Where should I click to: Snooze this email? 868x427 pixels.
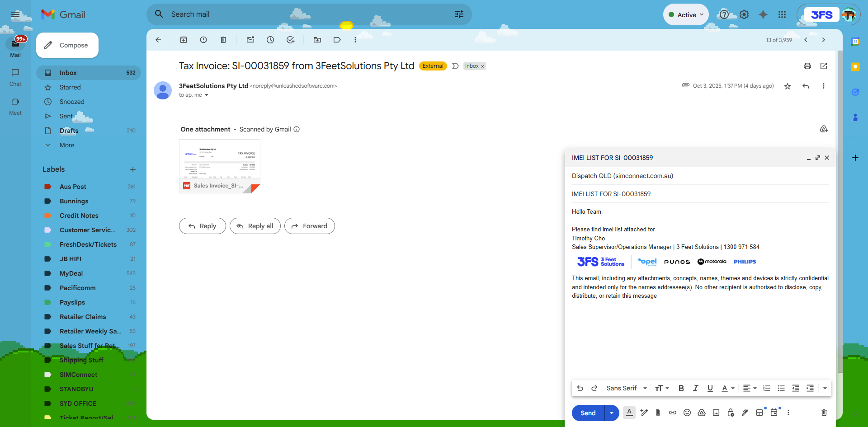point(270,40)
